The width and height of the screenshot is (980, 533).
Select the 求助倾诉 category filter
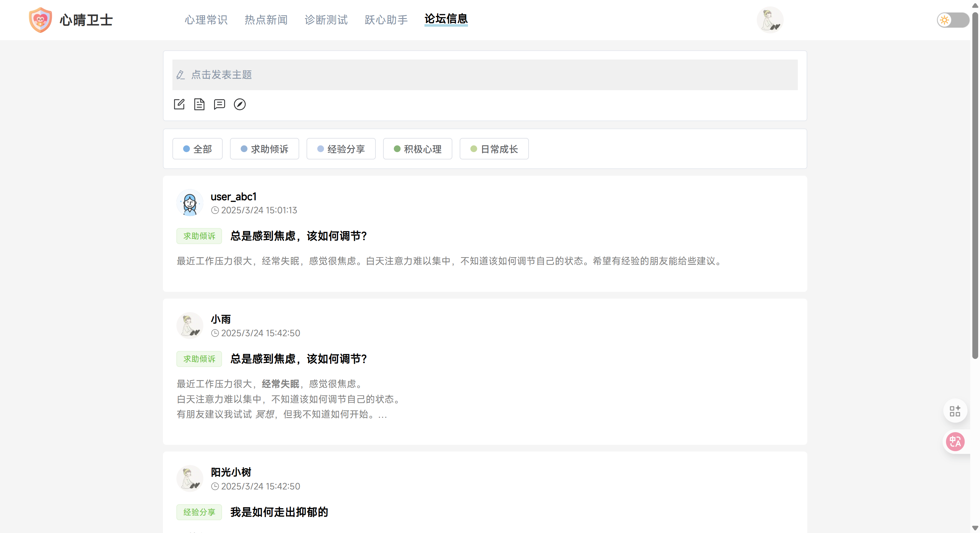coord(264,149)
